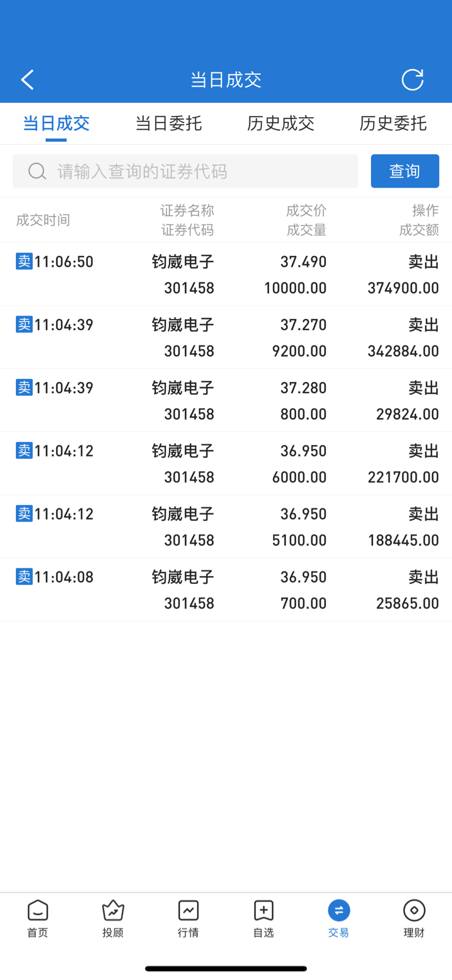Open the 首页 home icon
This screenshot has height=980, width=452.
point(38,918)
